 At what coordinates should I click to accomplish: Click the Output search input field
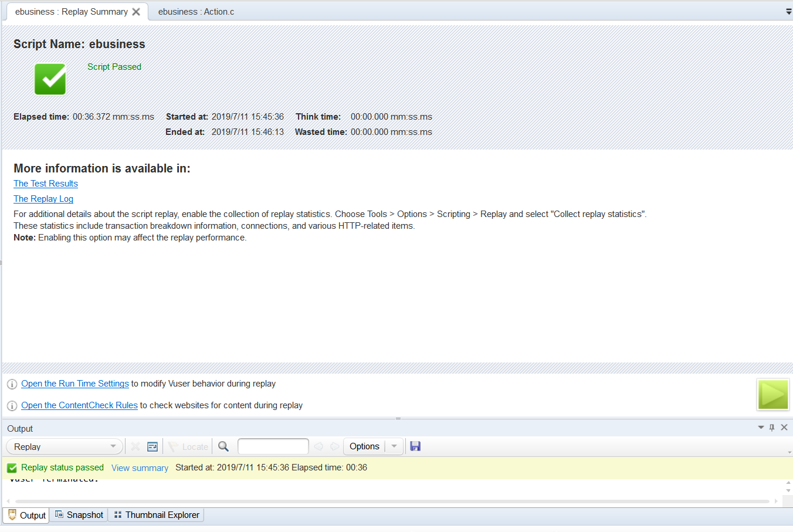(x=273, y=446)
